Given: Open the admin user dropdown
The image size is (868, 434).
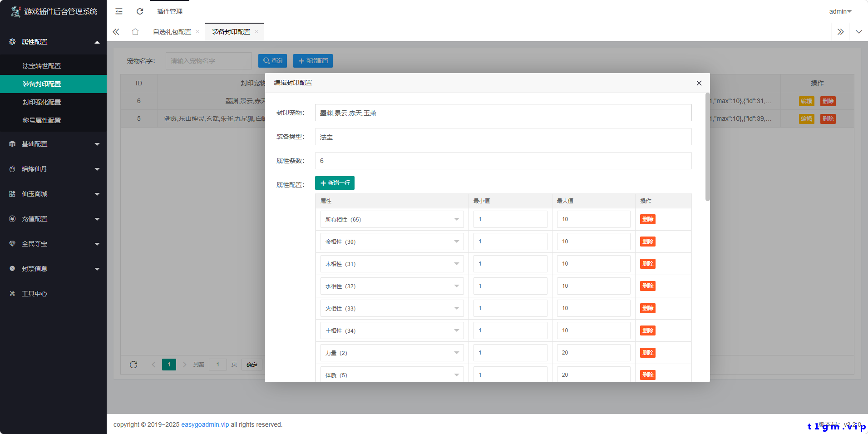Looking at the screenshot, I should tap(840, 11).
